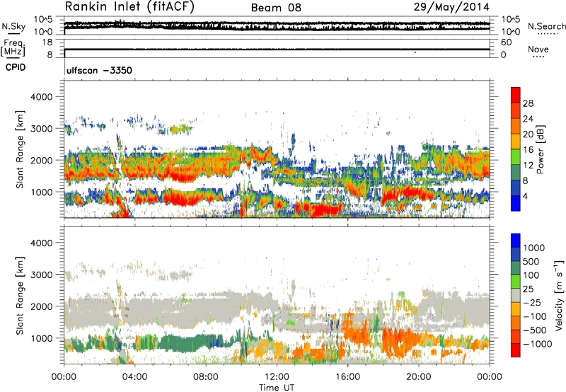This screenshot has width=566, height=392.
Task: Select the N.Search legend label
Action: click(546, 26)
